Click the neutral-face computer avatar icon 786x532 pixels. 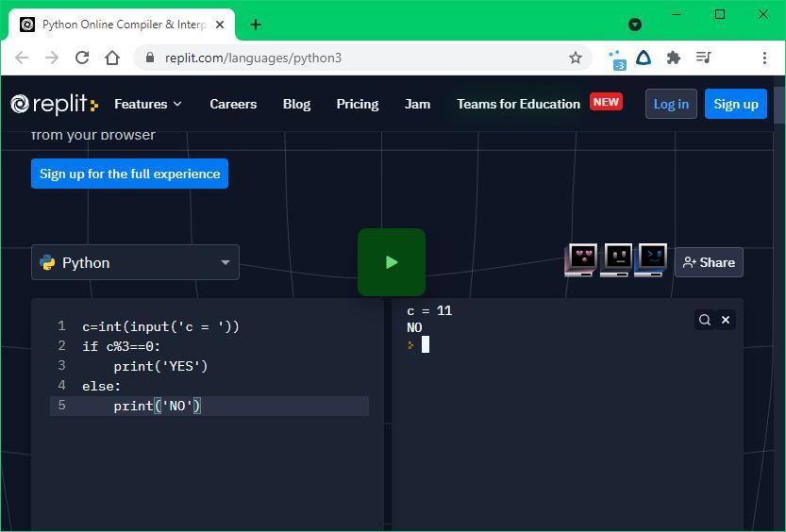(x=617, y=259)
